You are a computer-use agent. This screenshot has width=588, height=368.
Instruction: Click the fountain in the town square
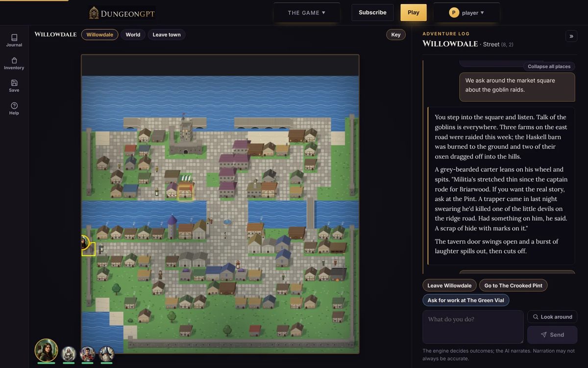click(x=227, y=222)
